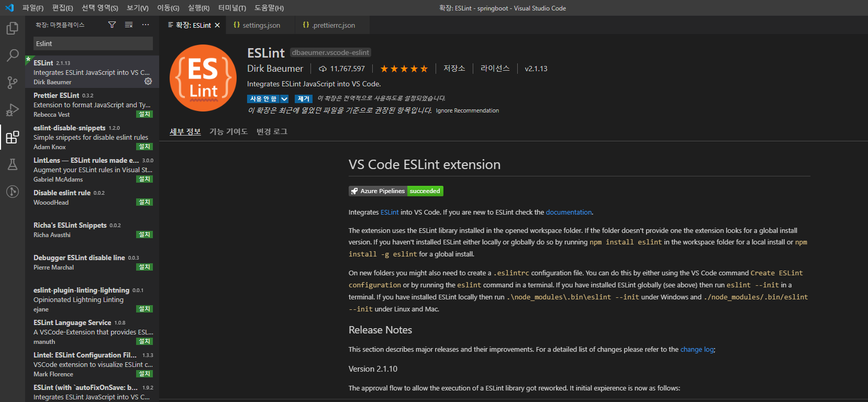Open the Spring Boot dashboard icon
Image resolution: width=868 pixels, height=402 pixels.
click(x=13, y=192)
